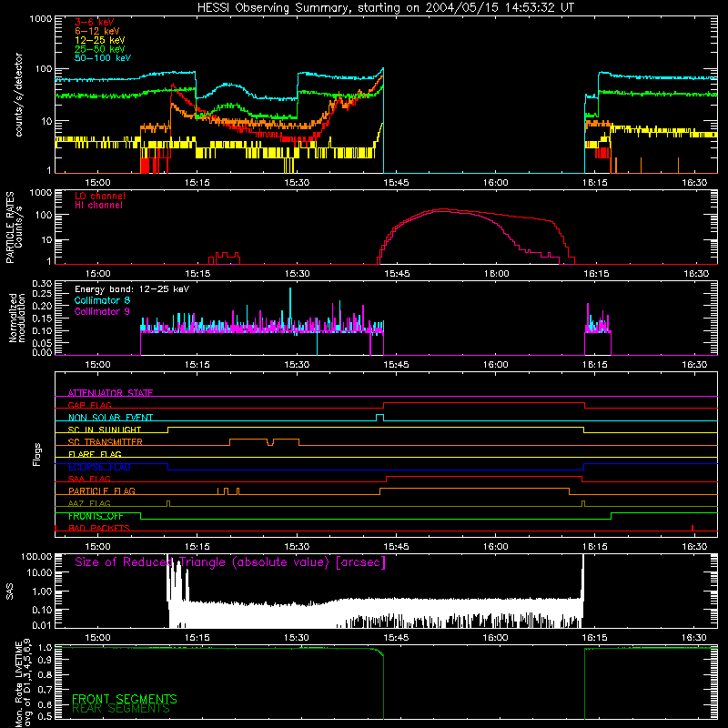Click the "100.00" tick on the SAS axis

[x=36, y=556]
